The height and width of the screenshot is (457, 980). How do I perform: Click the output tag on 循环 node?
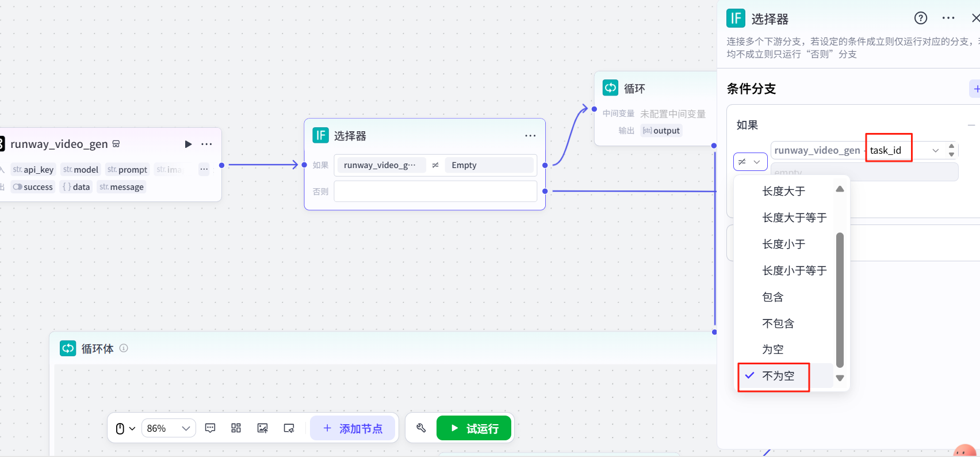tap(661, 131)
